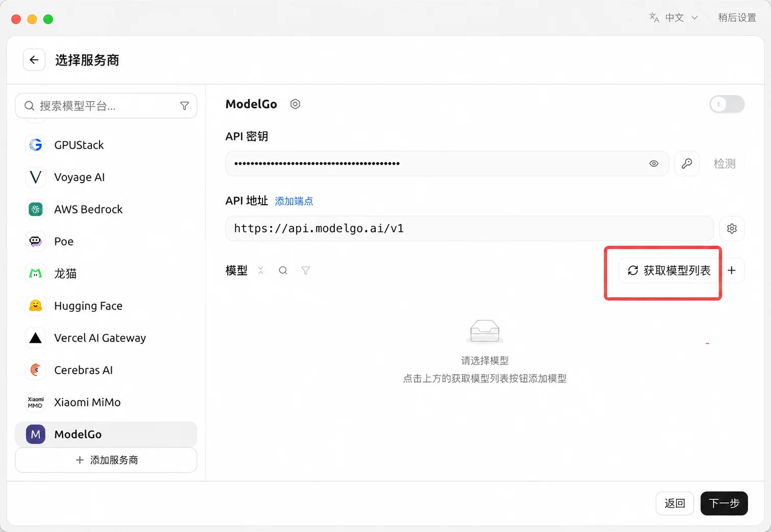The image size is (771, 532).
Task: Click the 返回 button
Action: point(674,503)
